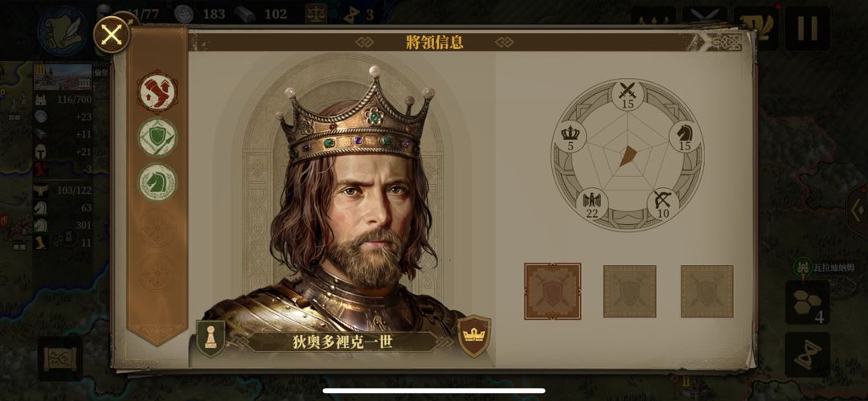Select the red Italy map skill badge
The image size is (868, 401).
pyautogui.click(x=158, y=91)
